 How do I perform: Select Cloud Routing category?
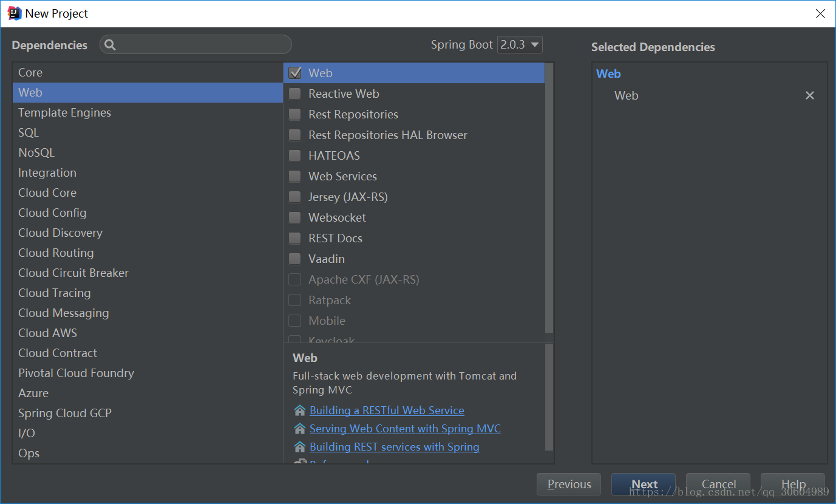pyautogui.click(x=148, y=253)
